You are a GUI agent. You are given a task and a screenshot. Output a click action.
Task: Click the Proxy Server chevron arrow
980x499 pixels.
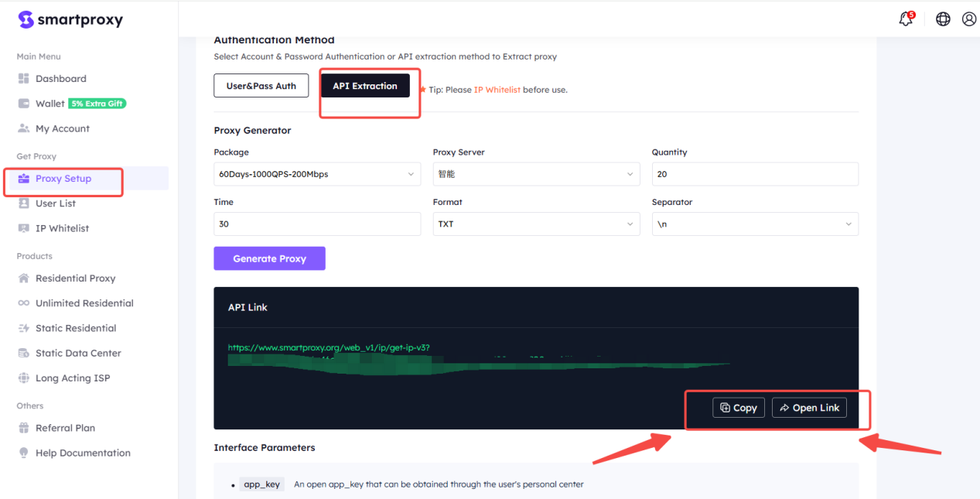pyautogui.click(x=630, y=175)
